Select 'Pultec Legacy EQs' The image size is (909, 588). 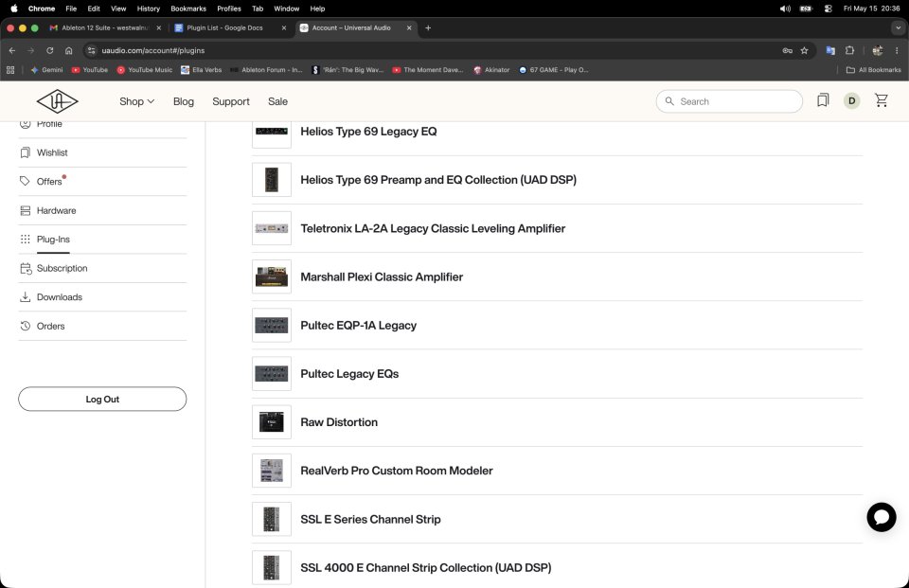click(x=349, y=374)
